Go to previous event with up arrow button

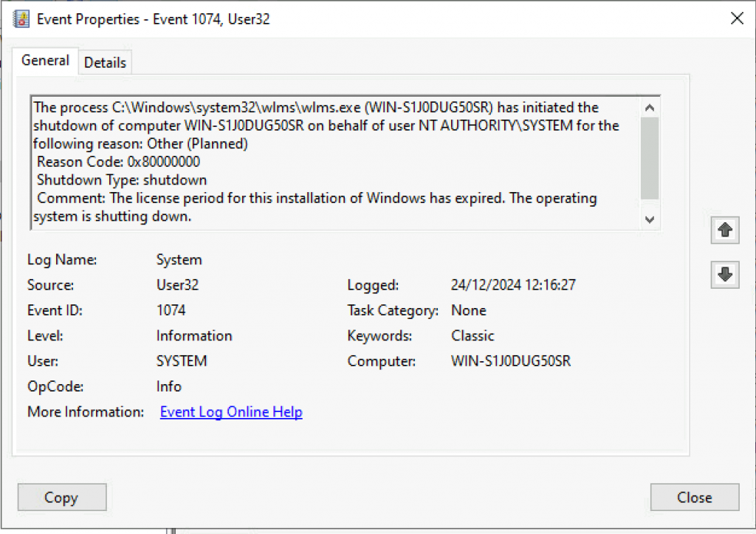724,230
